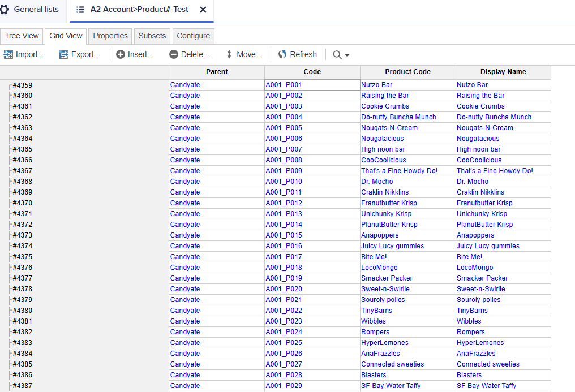Select the A2 Account>Product#-Test tab
Screen dimensions: 575x392
tap(141, 10)
